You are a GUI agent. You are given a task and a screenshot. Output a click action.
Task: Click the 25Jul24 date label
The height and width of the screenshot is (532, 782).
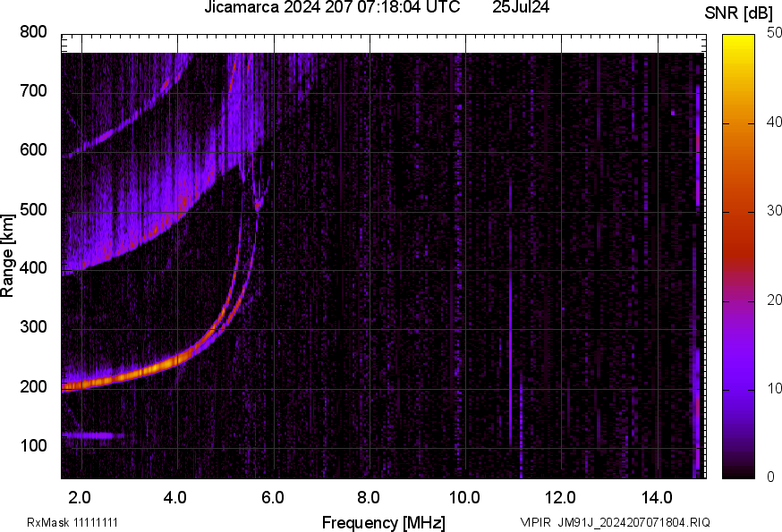pos(521,8)
